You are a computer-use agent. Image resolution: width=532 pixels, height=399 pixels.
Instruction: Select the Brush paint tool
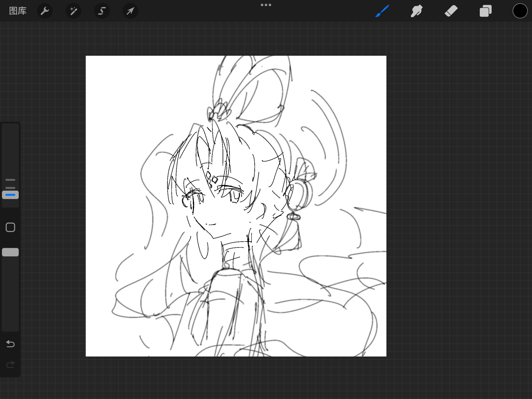point(382,11)
